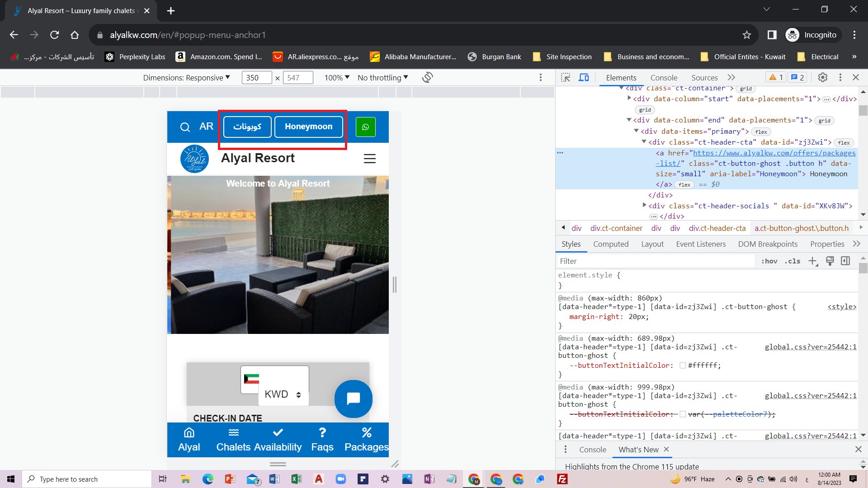Toggle rendering emulations paintbrush icon in Styles
This screenshot has height=488, width=868.
(830, 261)
